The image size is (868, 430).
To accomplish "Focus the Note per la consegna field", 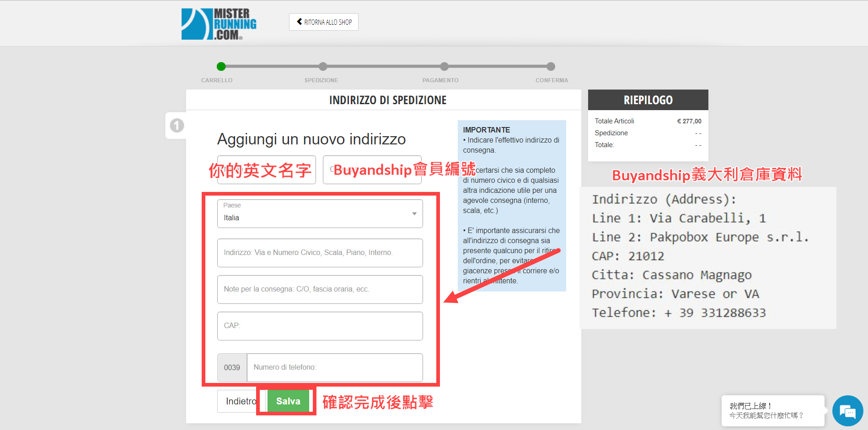I will point(319,289).
